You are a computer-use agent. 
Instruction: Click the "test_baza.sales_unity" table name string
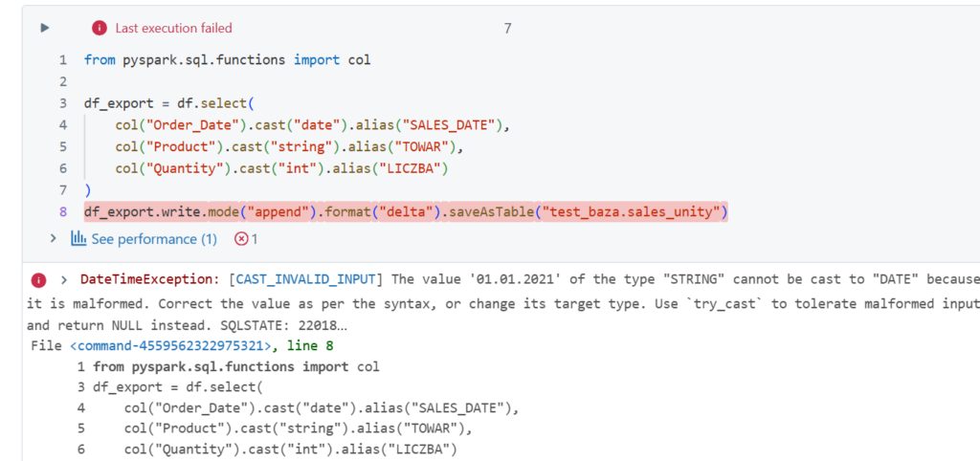point(632,211)
